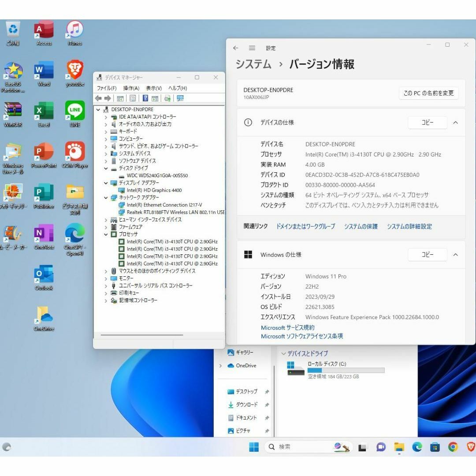Open the Outlook desktop icon
This screenshot has width=476, height=476.
[44, 277]
